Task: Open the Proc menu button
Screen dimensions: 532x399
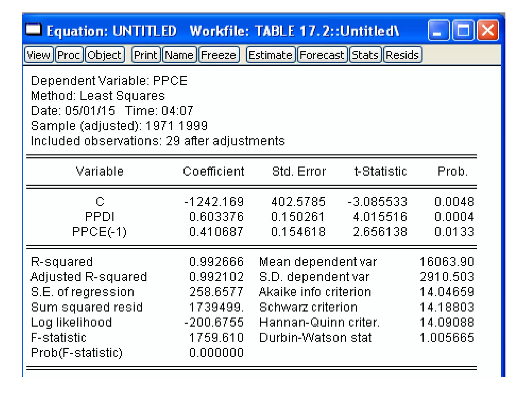Action: click(x=69, y=55)
